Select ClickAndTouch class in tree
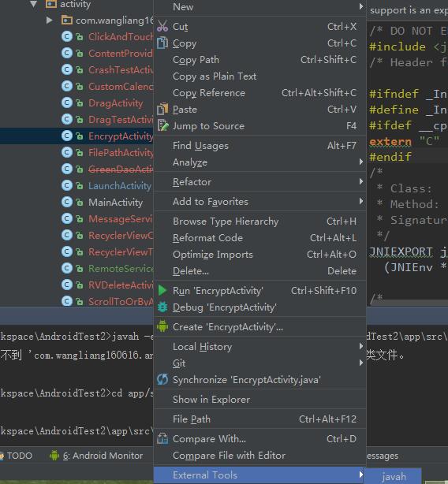 pyautogui.click(x=121, y=37)
